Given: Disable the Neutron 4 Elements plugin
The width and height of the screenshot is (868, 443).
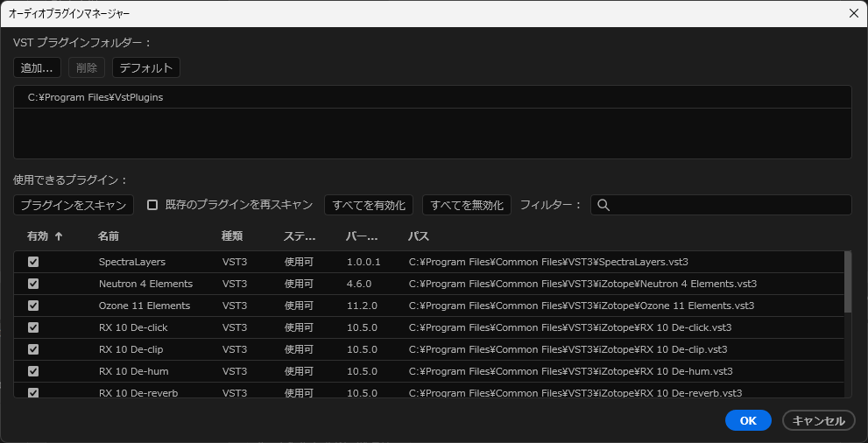Looking at the screenshot, I should tap(33, 284).
